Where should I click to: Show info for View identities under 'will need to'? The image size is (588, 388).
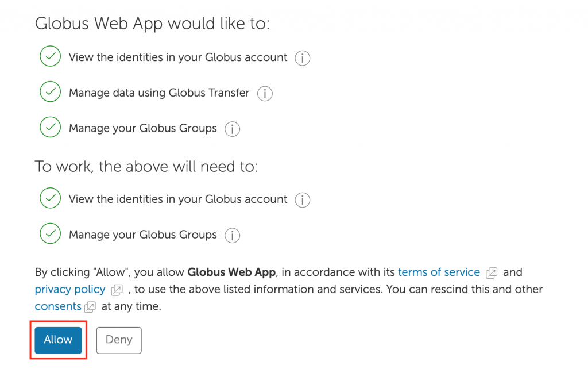click(x=302, y=200)
